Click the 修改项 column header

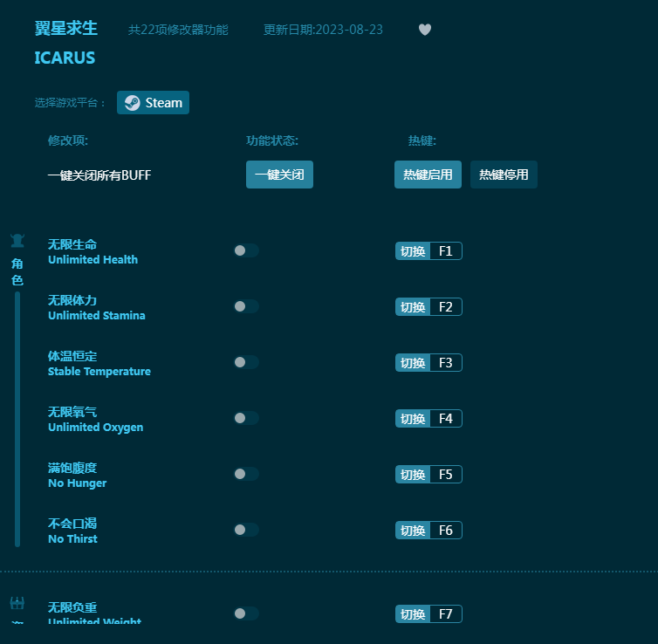[x=67, y=140]
